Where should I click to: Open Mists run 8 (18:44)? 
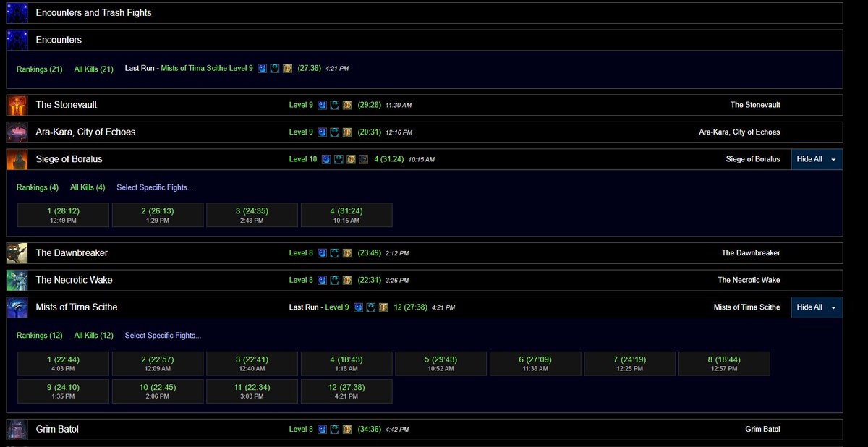coord(724,364)
